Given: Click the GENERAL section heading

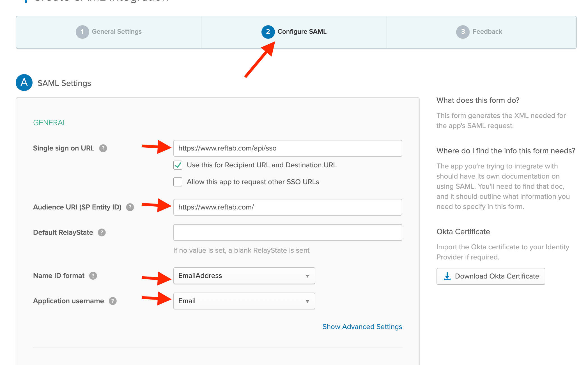Looking at the screenshot, I should pyautogui.click(x=50, y=123).
